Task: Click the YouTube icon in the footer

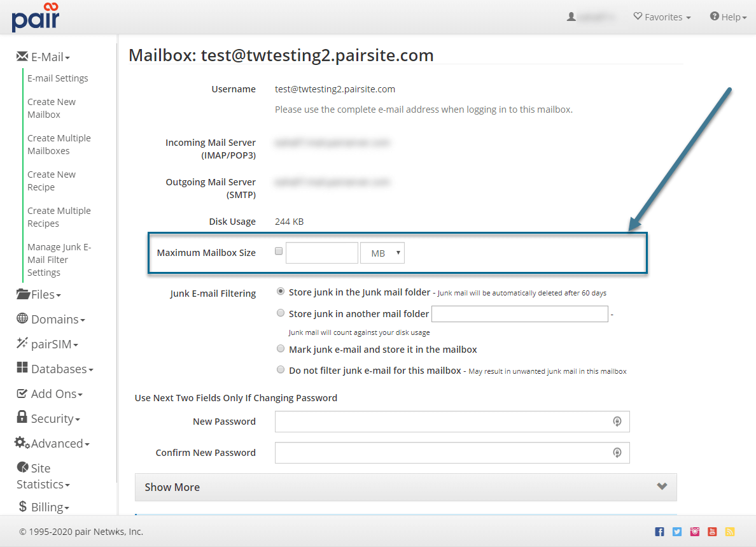Action: point(712,531)
